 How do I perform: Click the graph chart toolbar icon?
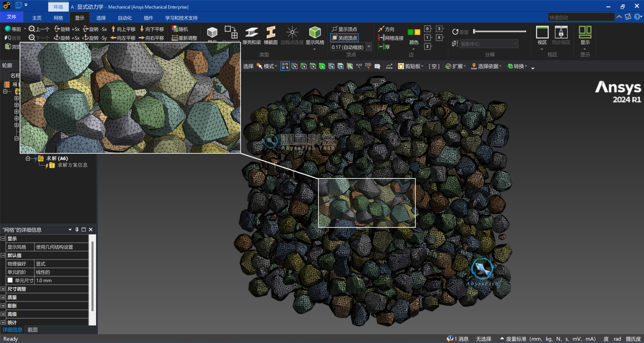pyautogui.click(x=389, y=66)
